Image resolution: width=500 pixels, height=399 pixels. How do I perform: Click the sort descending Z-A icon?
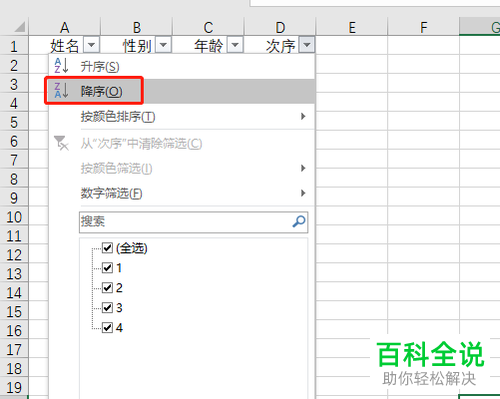(61, 91)
